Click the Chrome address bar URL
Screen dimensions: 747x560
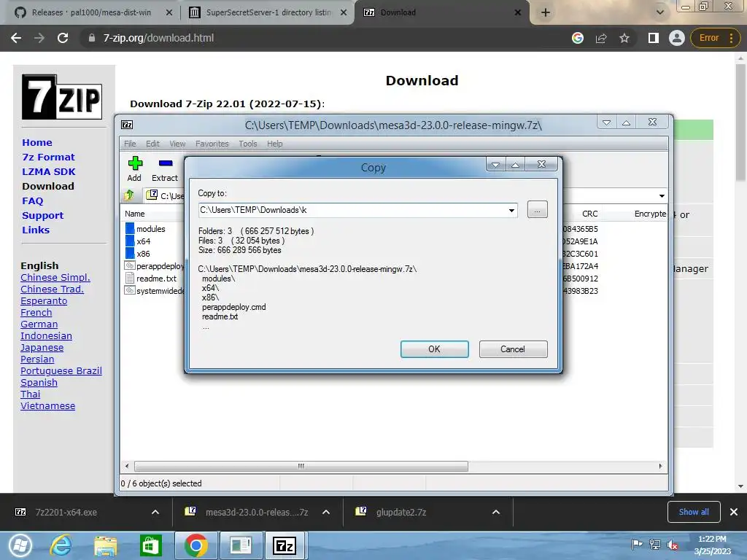pyautogui.click(x=158, y=38)
